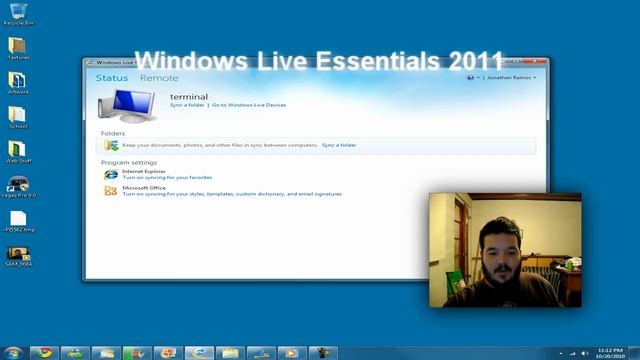The height and width of the screenshot is (360, 640).
Task: Click the Show desktop button
Action: (x=634, y=353)
